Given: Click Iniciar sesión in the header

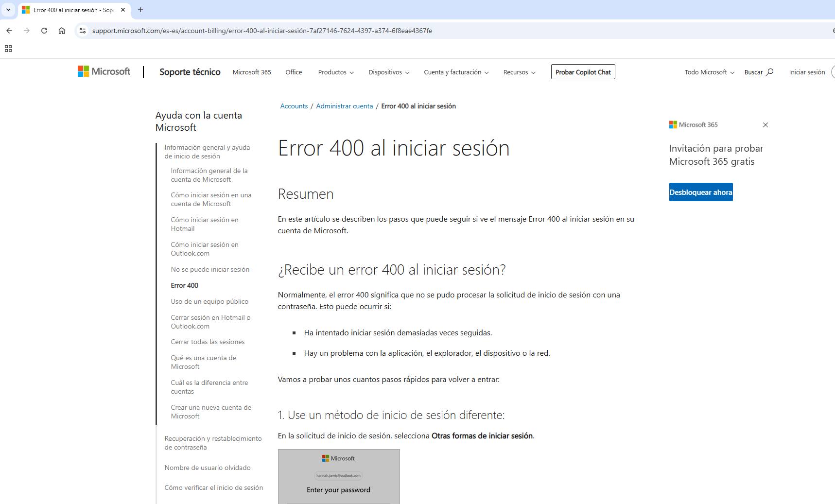Looking at the screenshot, I should pyautogui.click(x=807, y=72).
